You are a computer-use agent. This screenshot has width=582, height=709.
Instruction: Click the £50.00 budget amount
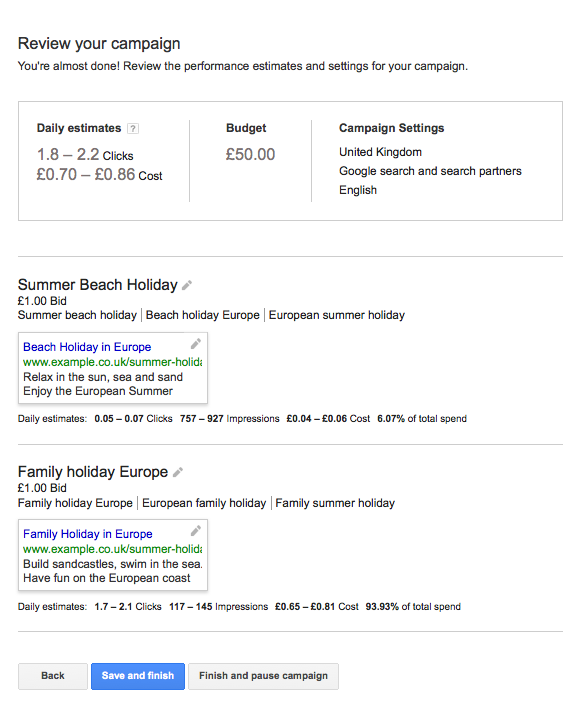pos(251,155)
